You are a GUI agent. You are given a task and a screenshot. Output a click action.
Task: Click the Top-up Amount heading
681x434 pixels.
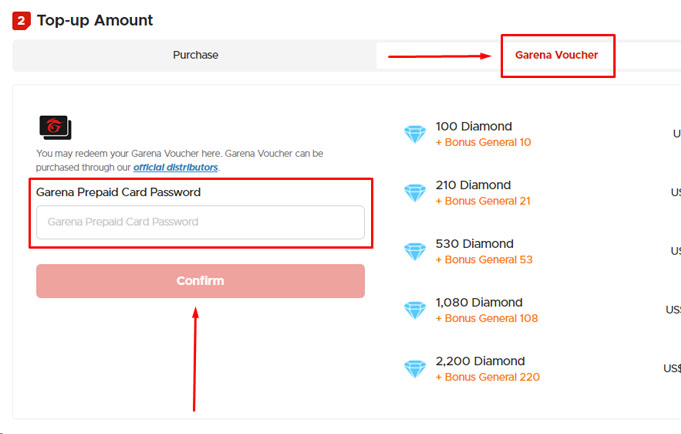click(95, 20)
